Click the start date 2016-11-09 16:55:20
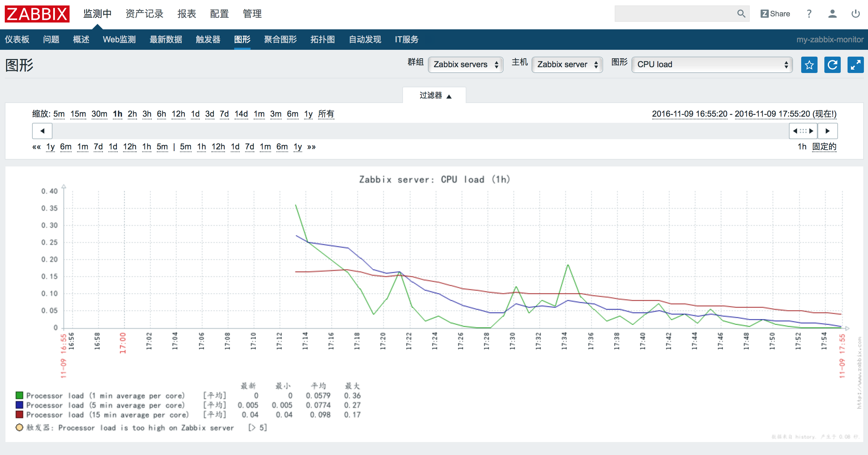This screenshot has width=868, height=455. 690,114
